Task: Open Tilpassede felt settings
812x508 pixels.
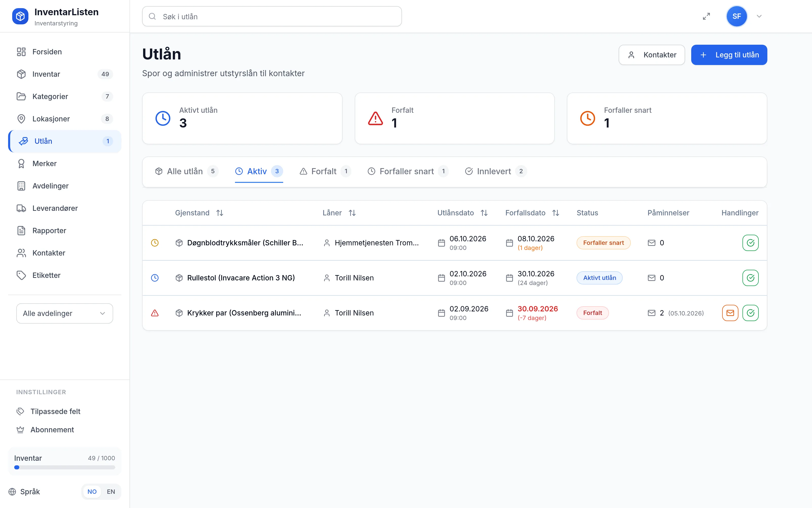Action: [x=64, y=411]
